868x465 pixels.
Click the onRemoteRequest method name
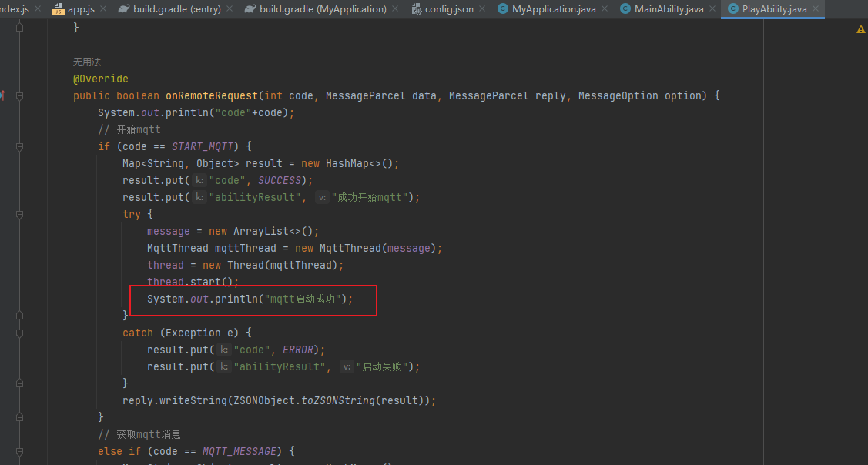point(212,95)
